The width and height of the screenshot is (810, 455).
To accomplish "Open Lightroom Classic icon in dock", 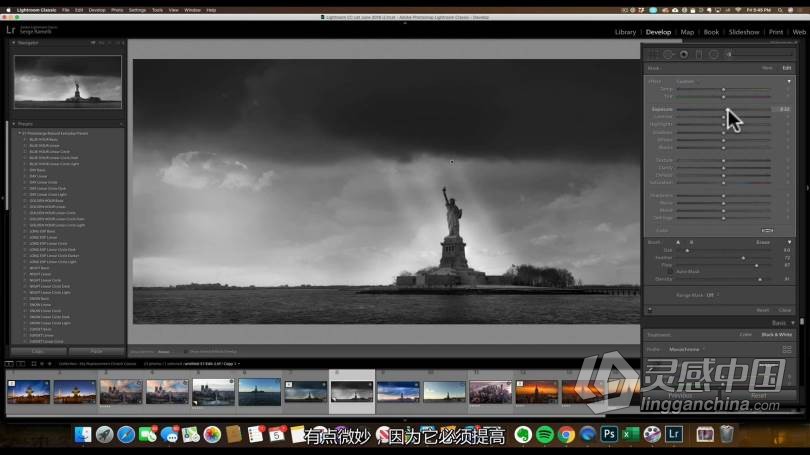I will point(674,434).
